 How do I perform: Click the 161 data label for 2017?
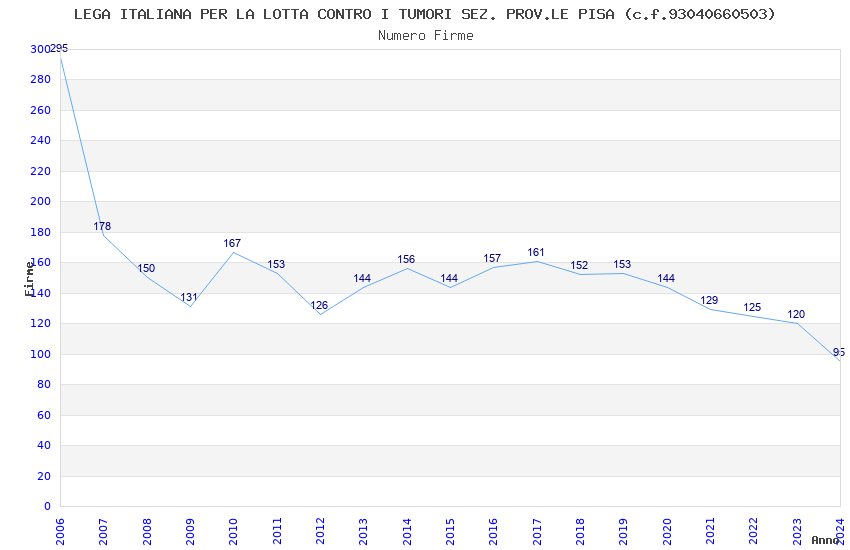[x=536, y=252]
